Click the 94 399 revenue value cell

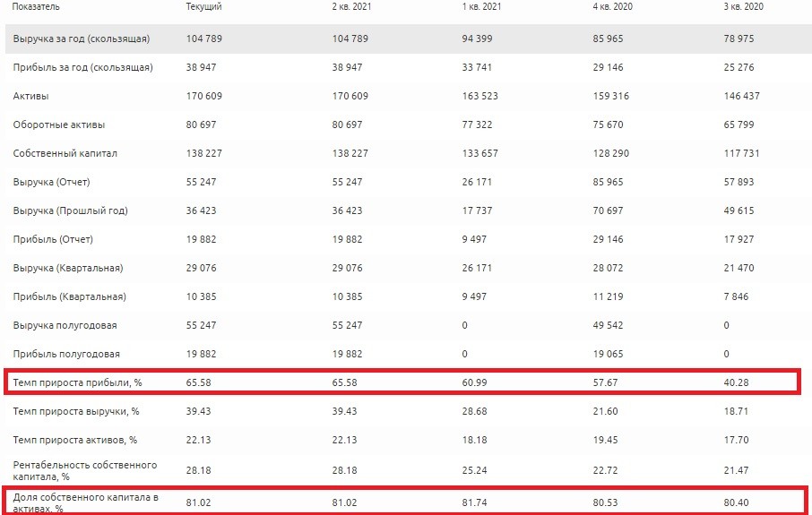pyautogui.click(x=479, y=39)
